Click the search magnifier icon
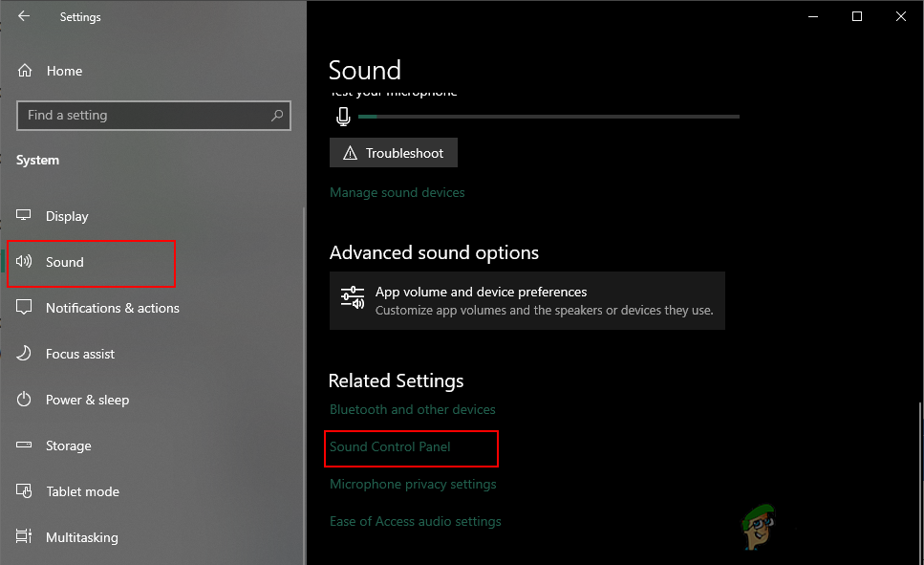This screenshot has height=565, width=924. (277, 116)
